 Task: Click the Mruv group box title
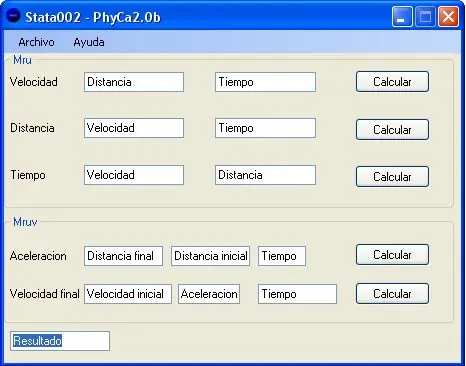click(x=25, y=222)
